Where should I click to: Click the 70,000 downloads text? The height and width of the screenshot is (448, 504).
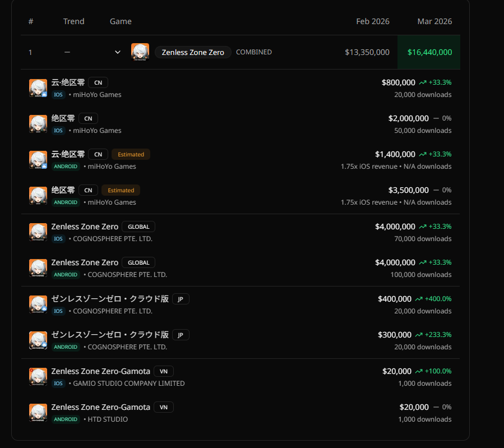tap(423, 239)
